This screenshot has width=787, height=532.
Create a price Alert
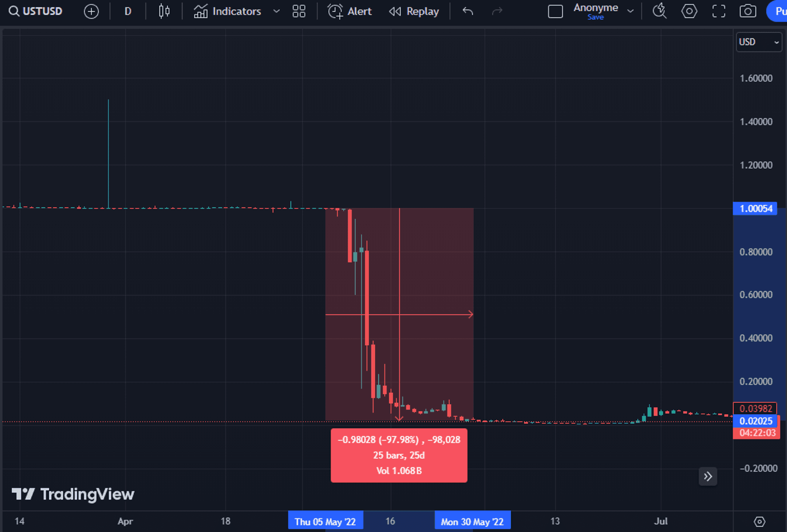[x=349, y=11]
